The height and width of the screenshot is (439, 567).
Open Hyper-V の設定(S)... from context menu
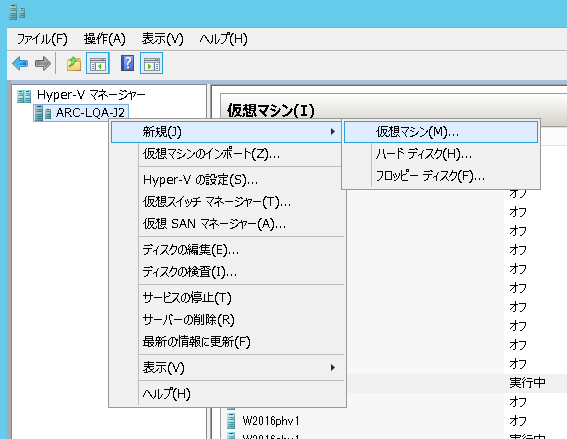pyautogui.click(x=227, y=180)
